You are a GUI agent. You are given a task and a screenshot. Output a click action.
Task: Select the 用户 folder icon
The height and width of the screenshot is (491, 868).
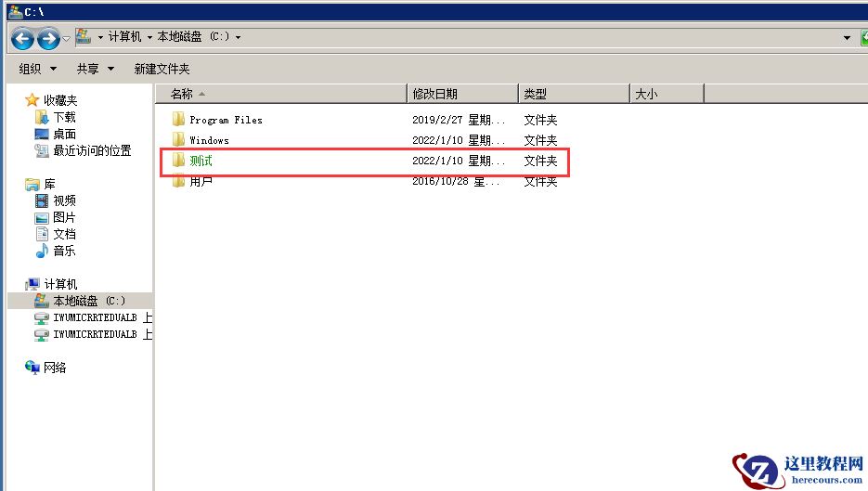[x=178, y=181]
